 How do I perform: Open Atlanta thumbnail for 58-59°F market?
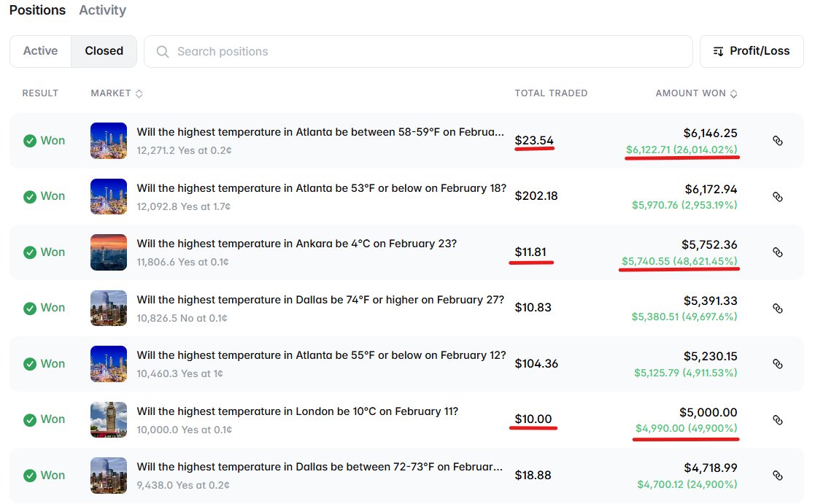(x=109, y=141)
